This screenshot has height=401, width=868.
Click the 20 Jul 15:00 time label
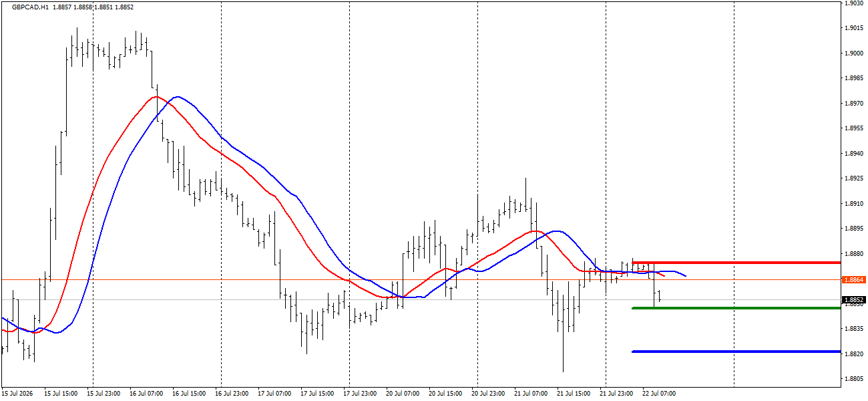445,394
